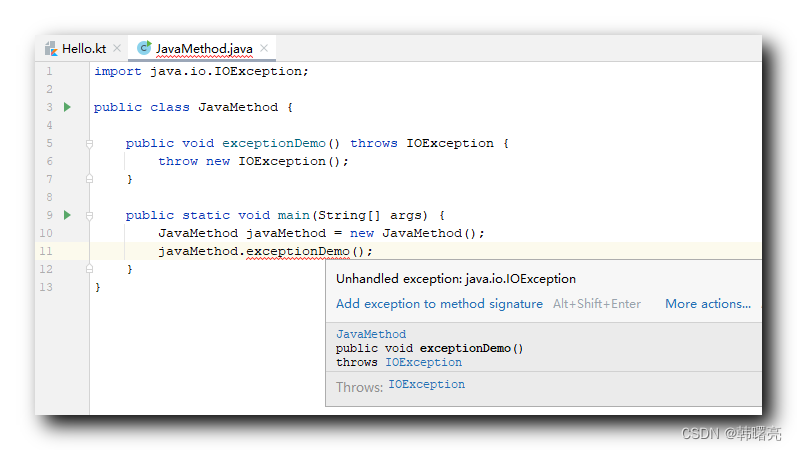Screen dimensions: 797x450
Task: Switch to the Hello.kt tab
Action: 83,49
